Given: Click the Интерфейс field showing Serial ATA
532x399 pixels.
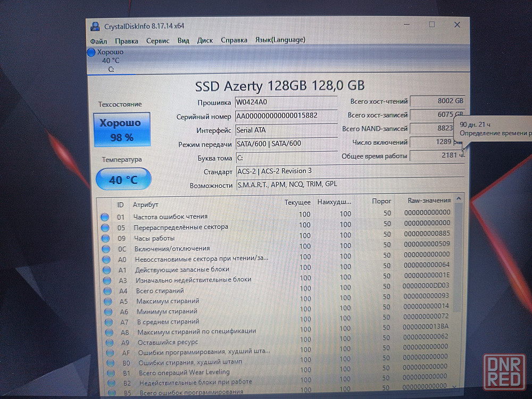Looking at the screenshot, I should click(286, 130).
